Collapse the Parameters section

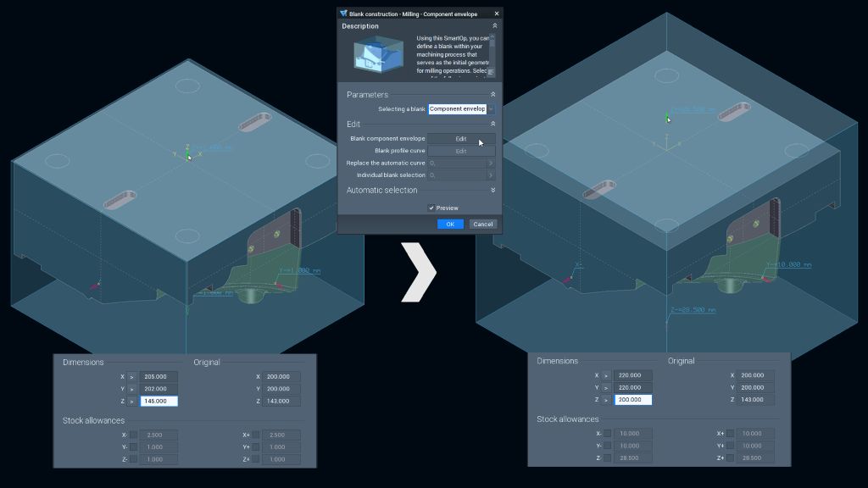pyautogui.click(x=492, y=95)
